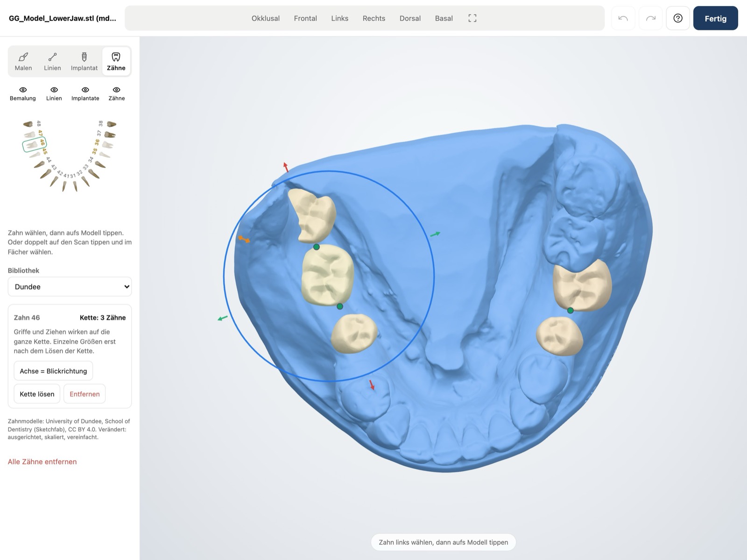Click green chain node between teeth 46 and 45
The width and height of the screenshot is (747, 560).
tap(340, 306)
